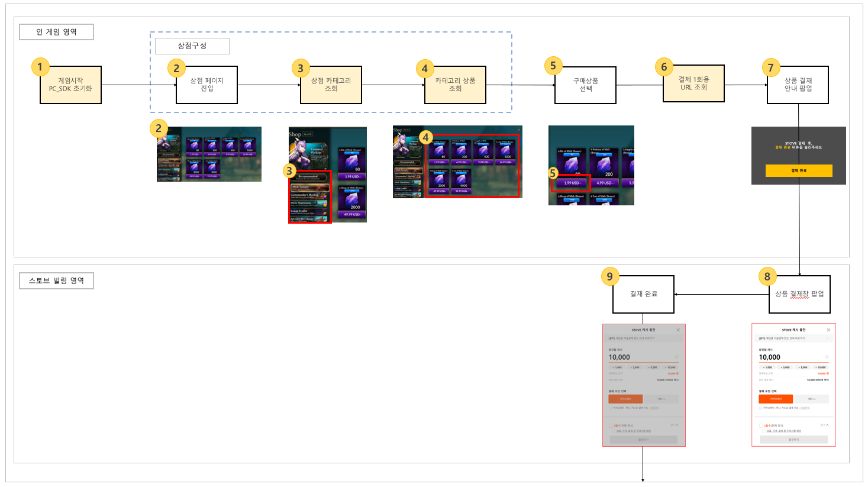Select the 상점 카테고리 조회 flow box
868x487 pixels.
[331, 85]
